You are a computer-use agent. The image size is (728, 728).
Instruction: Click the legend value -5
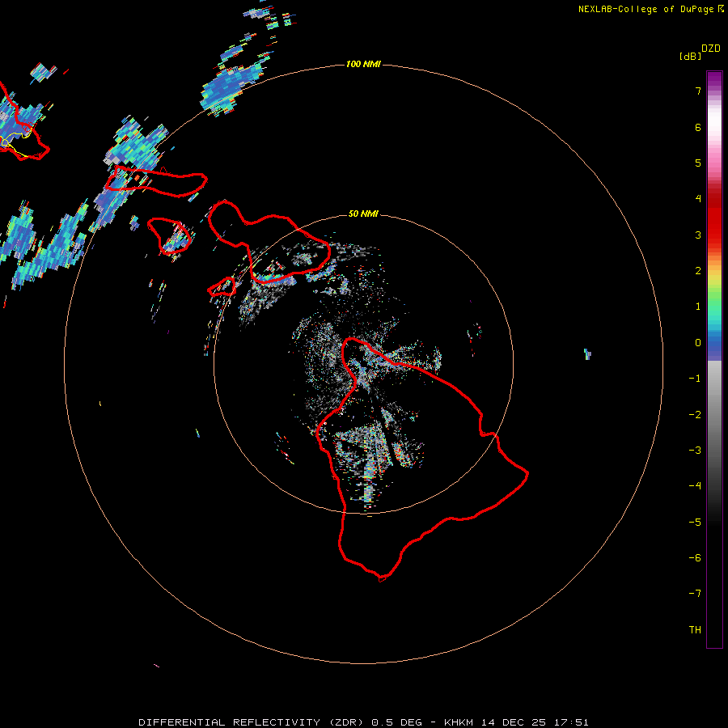coord(695,523)
